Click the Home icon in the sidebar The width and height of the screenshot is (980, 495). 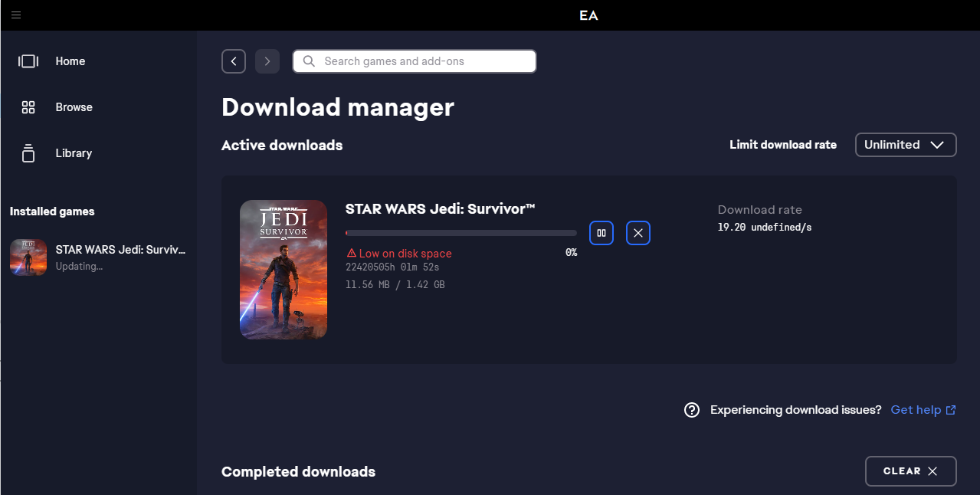(28, 61)
